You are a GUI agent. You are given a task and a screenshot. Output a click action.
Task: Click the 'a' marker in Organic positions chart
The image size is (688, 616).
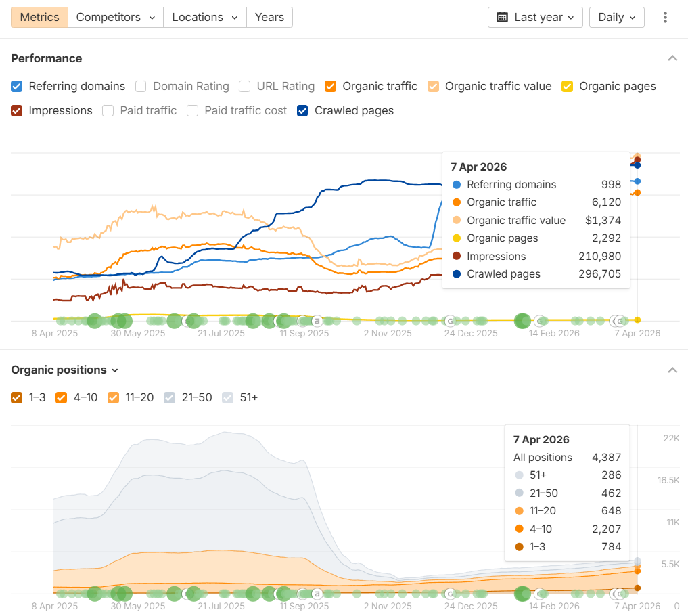click(x=316, y=594)
